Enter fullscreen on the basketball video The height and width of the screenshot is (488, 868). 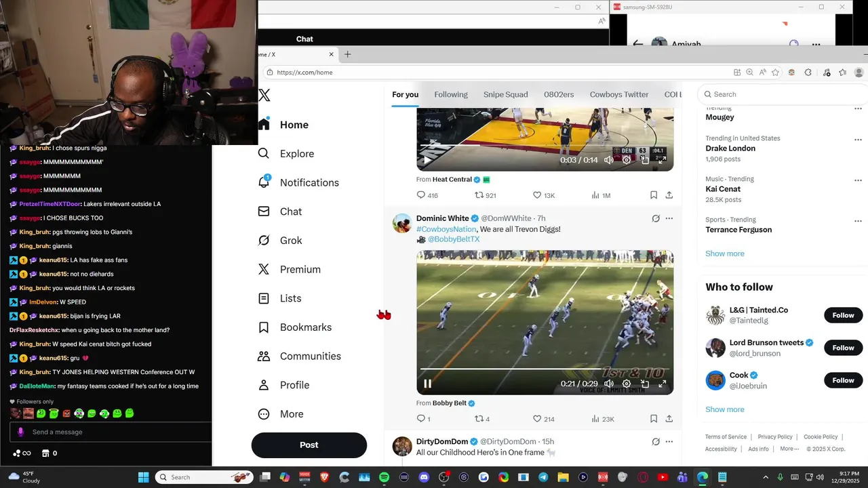662,160
